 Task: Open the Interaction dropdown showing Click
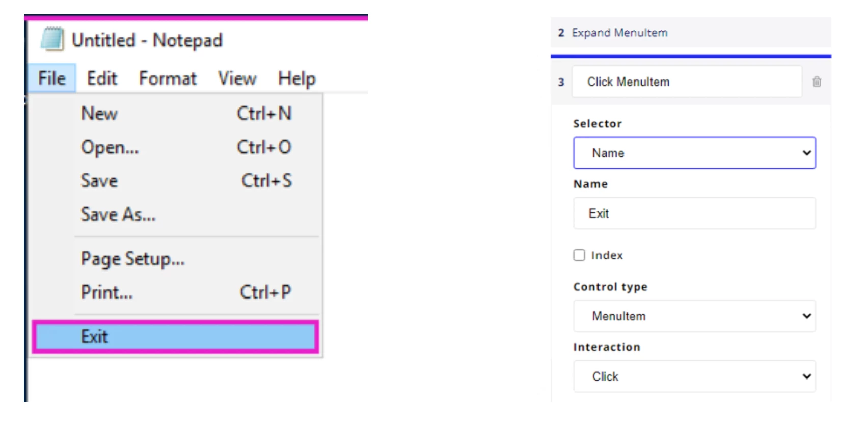(x=694, y=376)
